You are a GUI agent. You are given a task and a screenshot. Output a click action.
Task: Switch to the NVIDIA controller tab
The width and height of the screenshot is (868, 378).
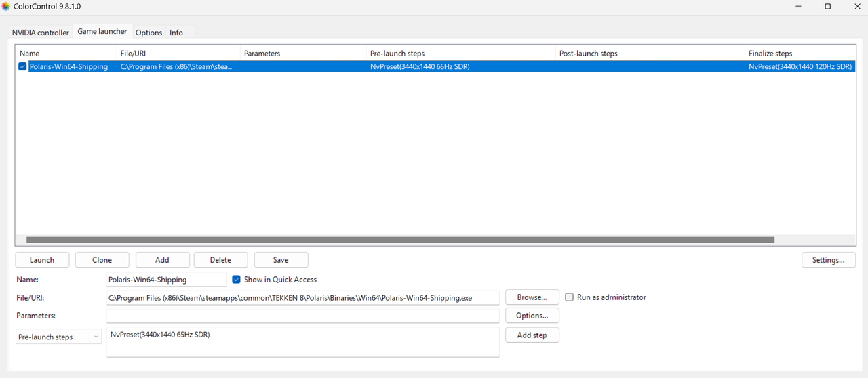click(41, 32)
